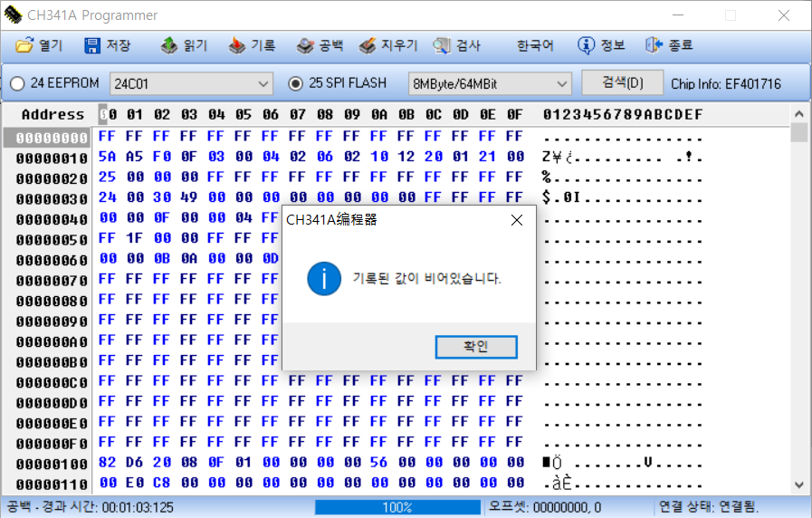The height and width of the screenshot is (518, 812).
Task: Click byte 49 in row 00000030
Action: pos(188,197)
